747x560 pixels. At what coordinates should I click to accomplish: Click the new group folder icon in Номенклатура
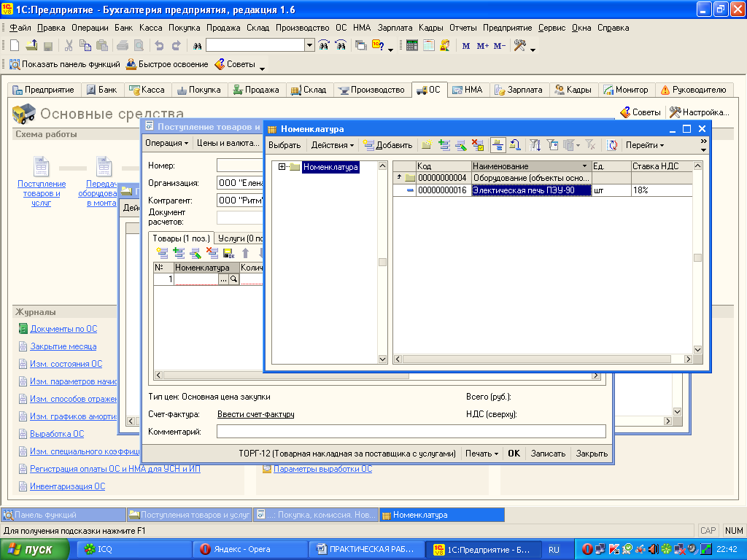427,145
